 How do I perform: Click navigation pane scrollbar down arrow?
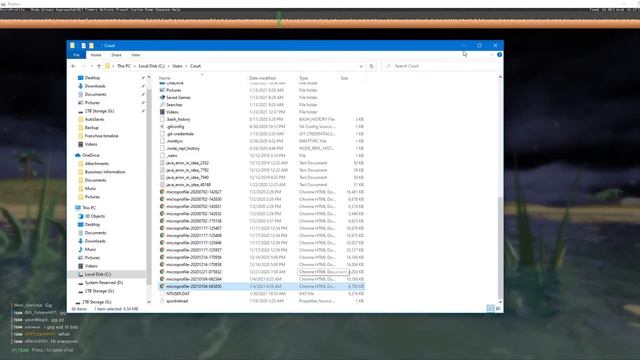[x=149, y=302]
